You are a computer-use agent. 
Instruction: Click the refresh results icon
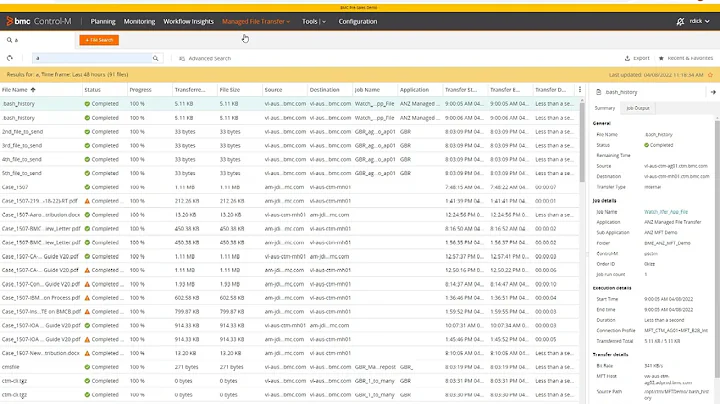click(x=10, y=58)
